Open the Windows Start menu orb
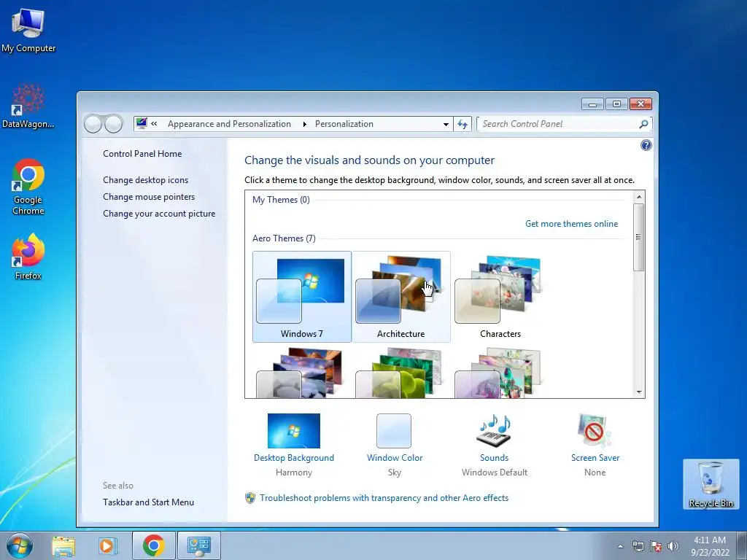This screenshot has height=560, width=747. (x=19, y=545)
